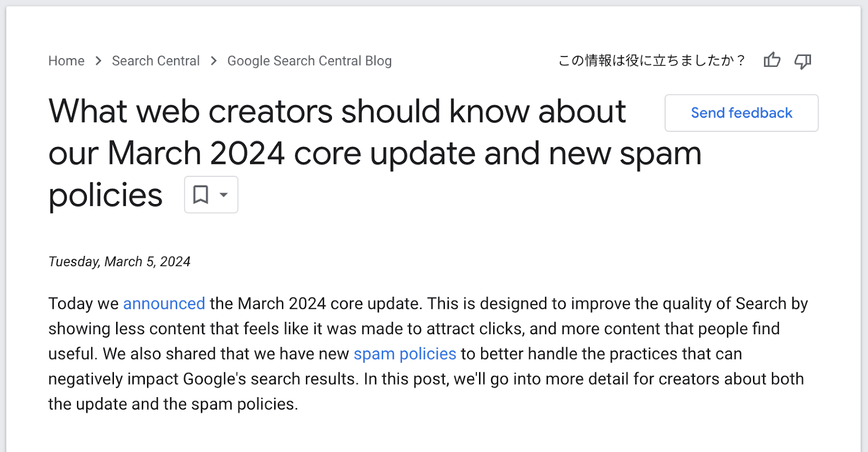This screenshot has width=868, height=452.
Task: Click the date "Tuesday, March 5, 2024"
Action: (119, 262)
